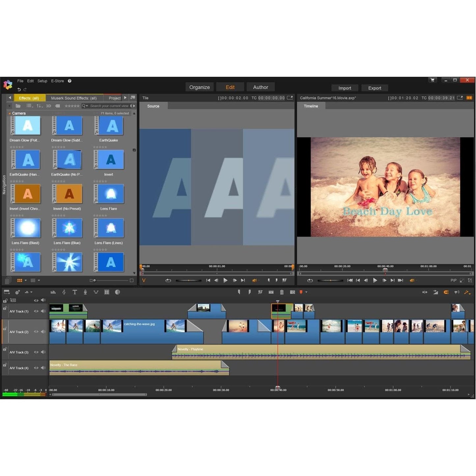Hide A/V Track (2) with its eye toggle
476x476 pixels.
click(x=36, y=332)
